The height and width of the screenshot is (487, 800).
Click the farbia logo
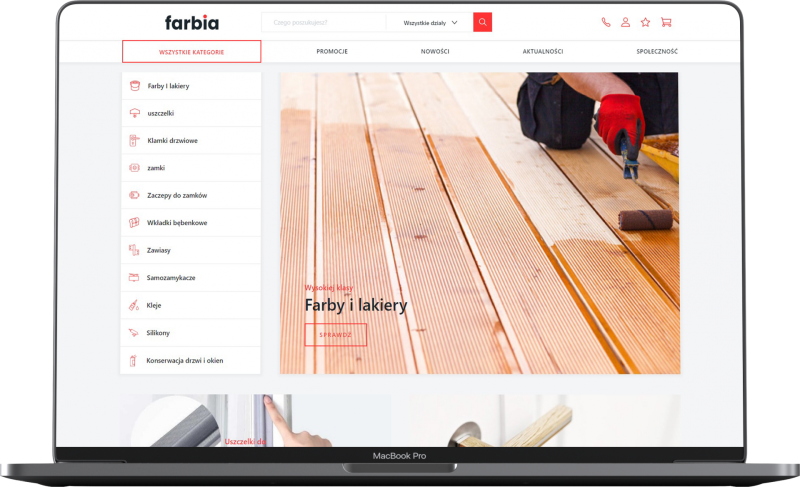click(192, 22)
